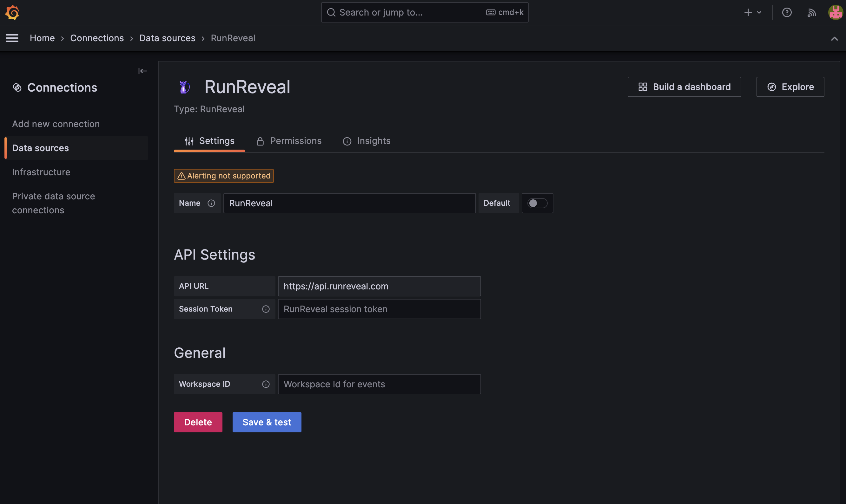
Task: Focus the Session Token input field
Action: (x=379, y=309)
